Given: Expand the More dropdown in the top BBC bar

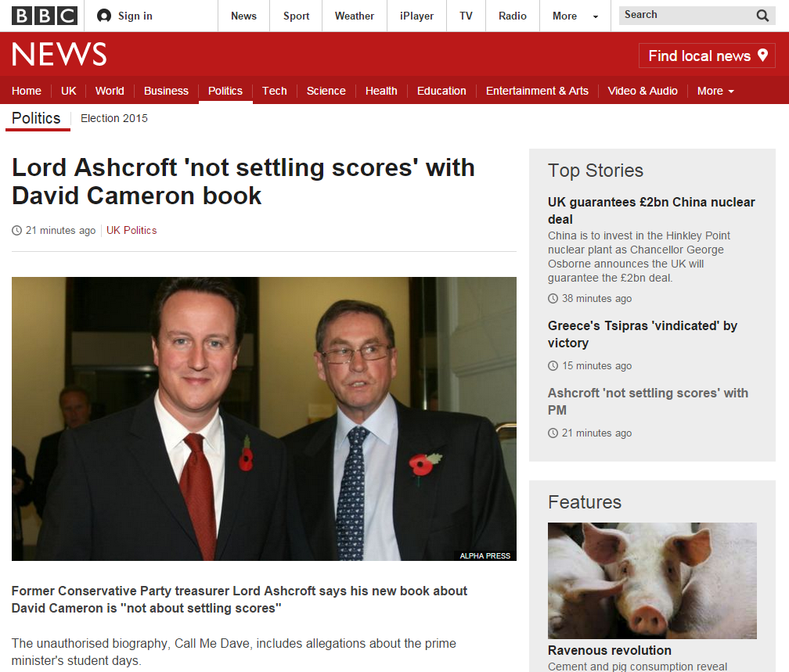Looking at the screenshot, I should (x=575, y=16).
